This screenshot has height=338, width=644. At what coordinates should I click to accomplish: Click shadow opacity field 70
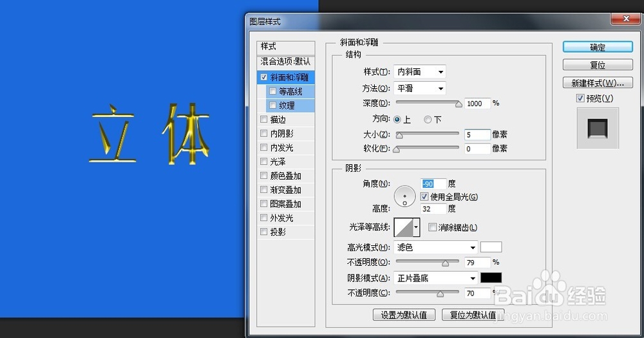point(478,293)
